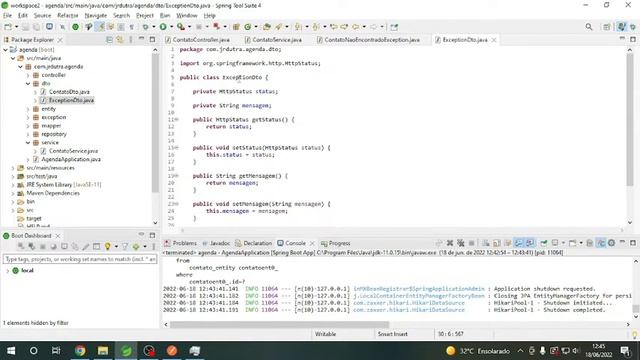
Task: Click the green Run toolbar icon
Action: [x=163, y=27]
